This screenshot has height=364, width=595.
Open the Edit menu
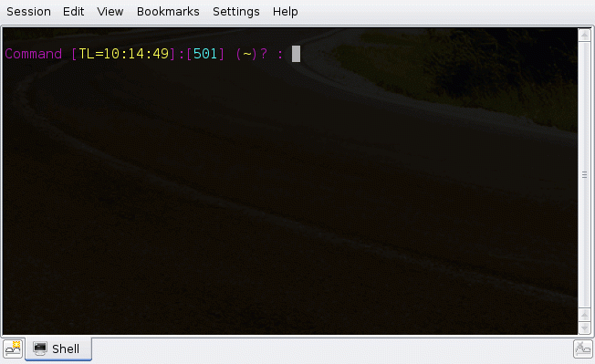73,12
